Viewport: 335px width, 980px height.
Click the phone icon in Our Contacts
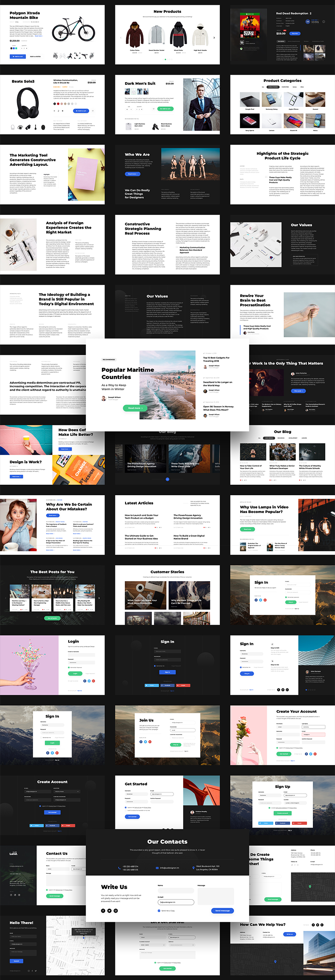(x=119, y=868)
